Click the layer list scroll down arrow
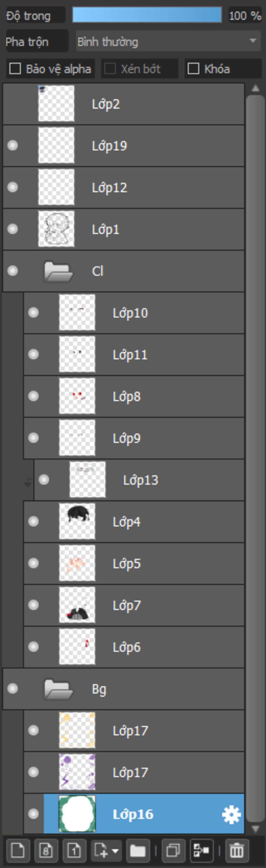This screenshot has width=266, height=868. click(x=256, y=828)
